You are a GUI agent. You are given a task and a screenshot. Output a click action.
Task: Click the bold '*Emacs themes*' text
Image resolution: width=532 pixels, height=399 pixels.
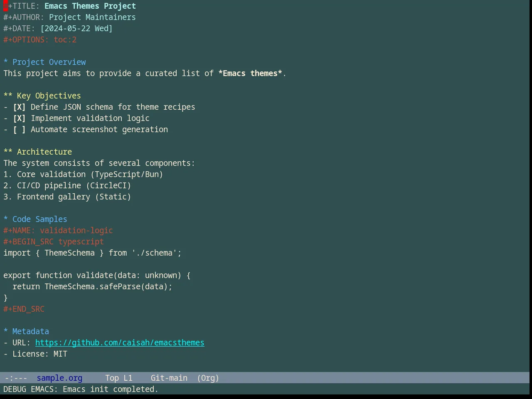tap(250, 73)
